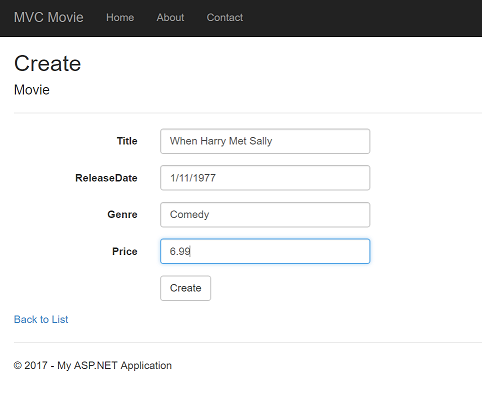The height and width of the screenshot is (402, 482).
Task: Submit the form with the Create button
Action: [x=185, y=288]
